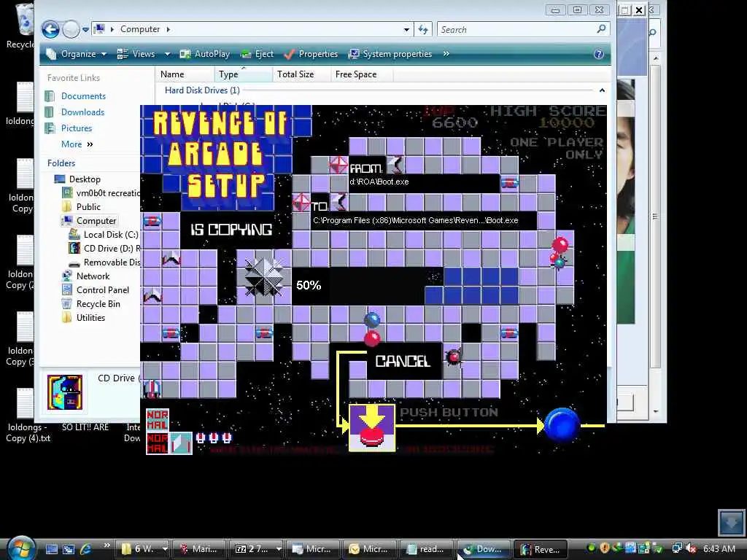The height and width of the screenshot is (560, 747).
Task: Click the Folders pane header
Action: coord(61,163)
